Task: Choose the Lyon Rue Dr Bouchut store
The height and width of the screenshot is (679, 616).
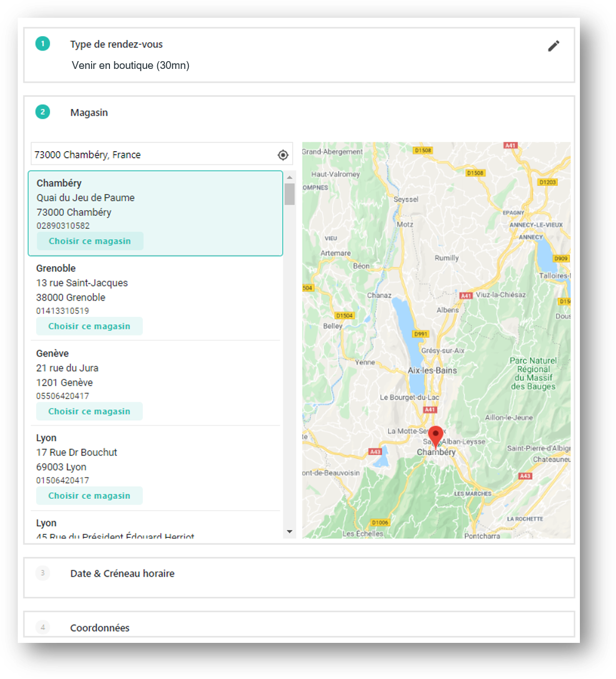Action: click(89, 496)
